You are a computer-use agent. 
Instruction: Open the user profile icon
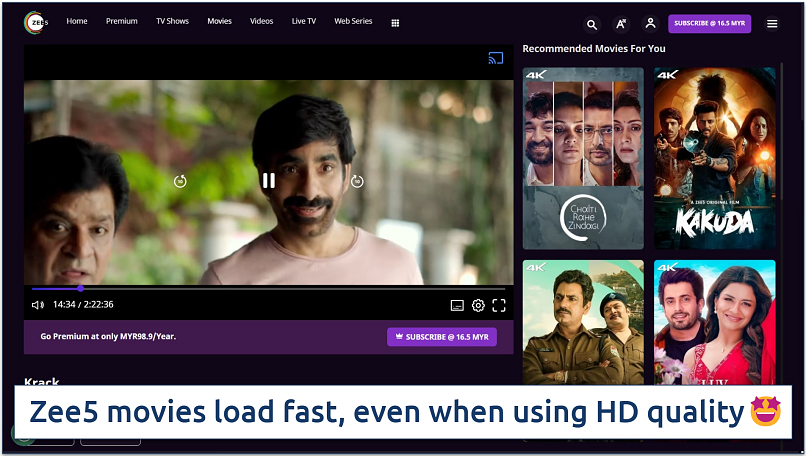pyautogui.click(x=650, y=24)
